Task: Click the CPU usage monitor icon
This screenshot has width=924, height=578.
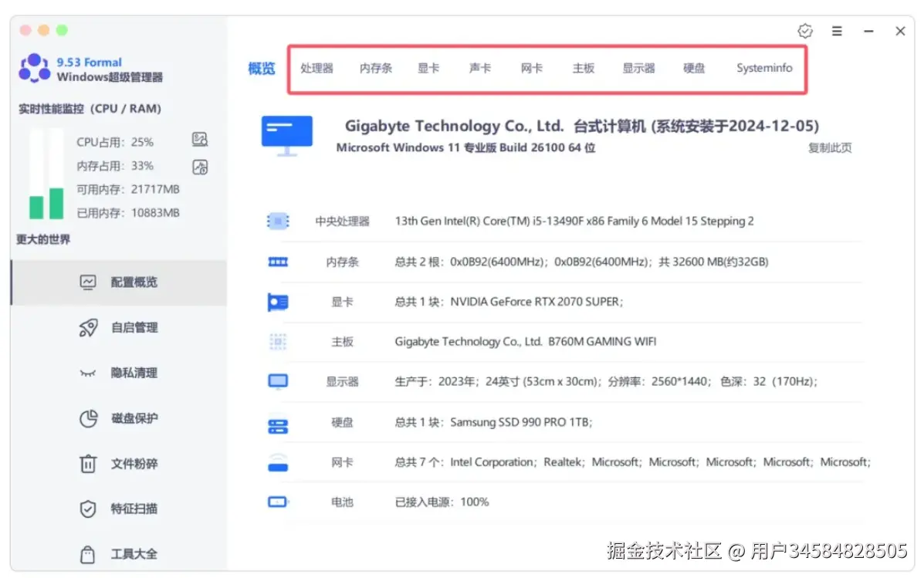Action: click(x=200, y=140)
